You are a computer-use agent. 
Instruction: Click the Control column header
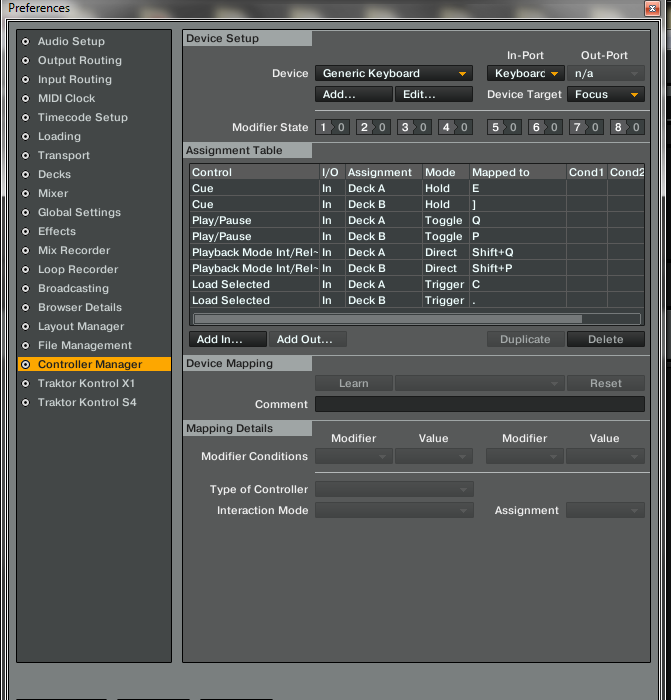[x=254, y=172]
